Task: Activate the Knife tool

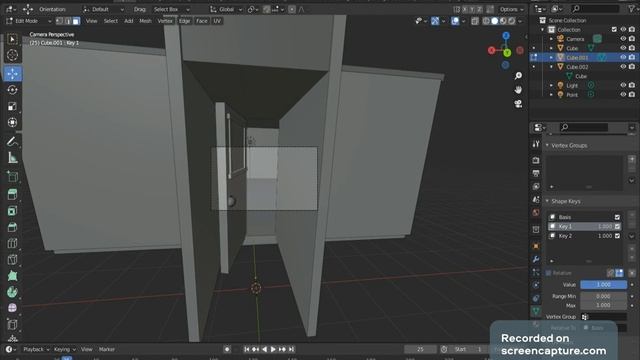Action: pos(12,260)
